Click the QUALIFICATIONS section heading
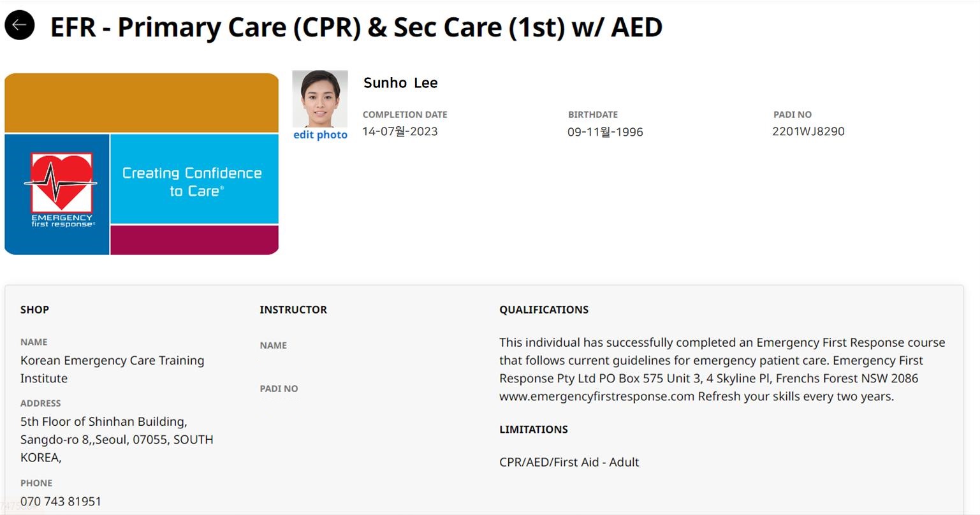980x515 pixels. (x=543, y=310)
